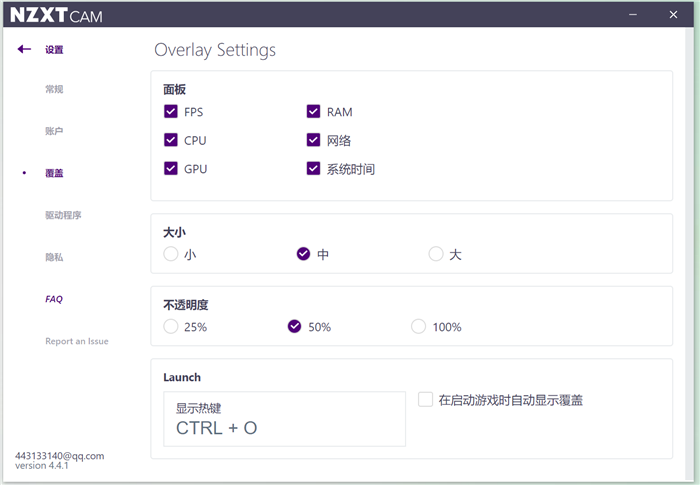Toggle the 系统时间 checkbox

(314, 169)
